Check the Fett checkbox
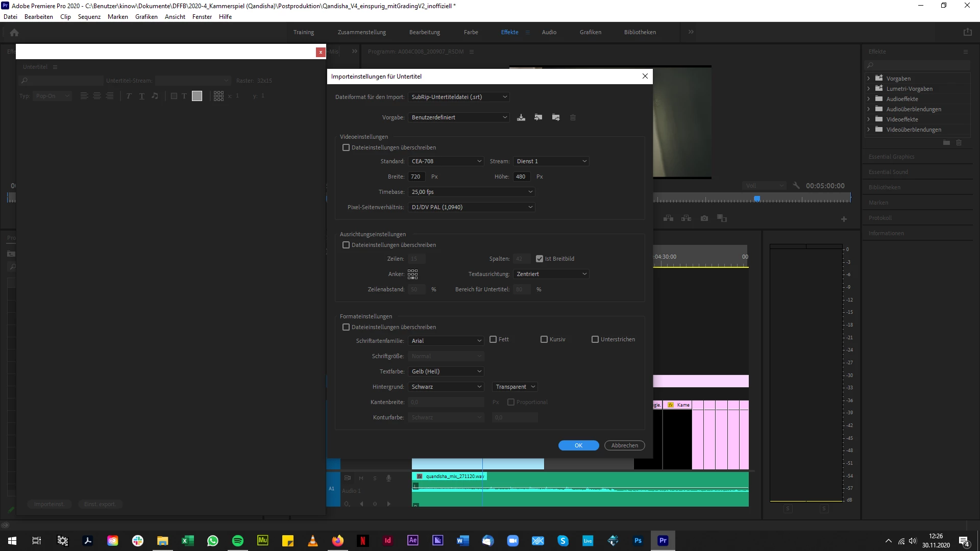Image resolution: width=980 pixels, height=551 pixels. [x=493, y=339]
